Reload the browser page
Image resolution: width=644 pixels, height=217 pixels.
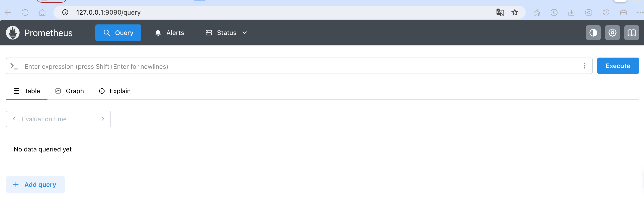[x=25, y=13]
